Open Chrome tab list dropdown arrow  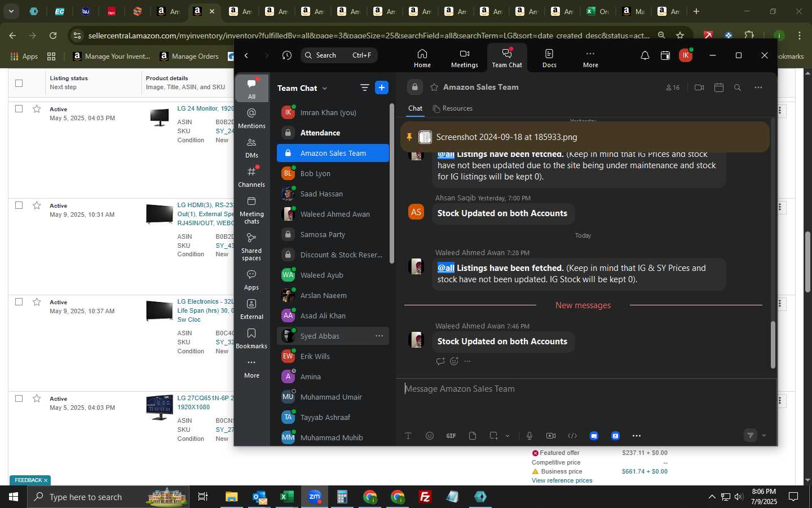tap(11, 11)
